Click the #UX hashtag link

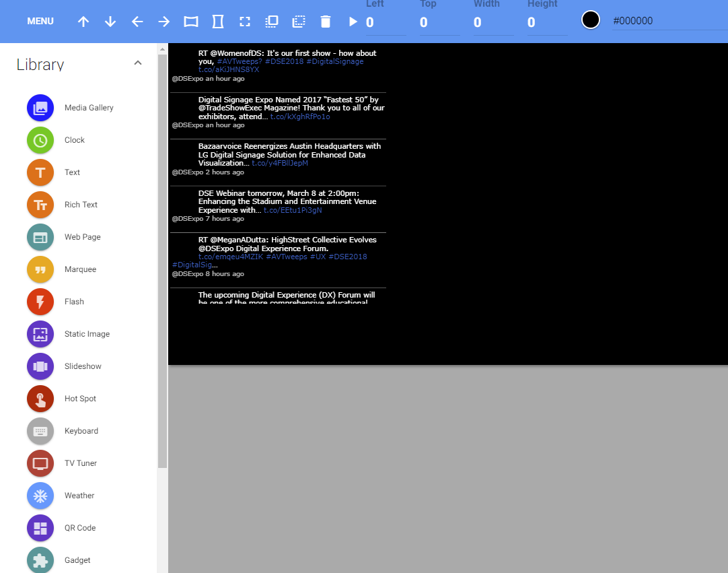tap(318, 257)
